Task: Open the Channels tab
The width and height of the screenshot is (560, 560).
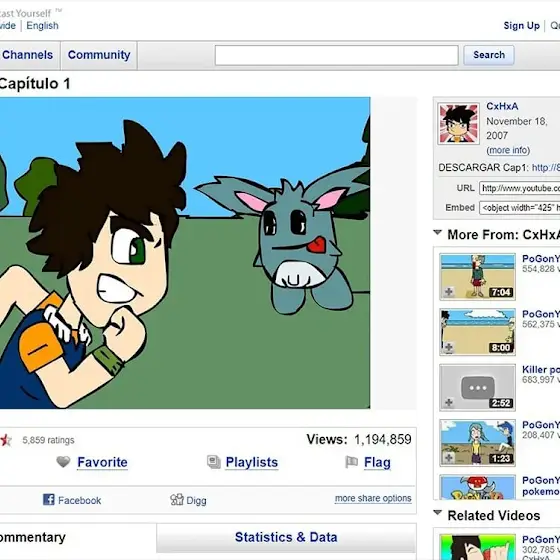Action: point(28,55)
